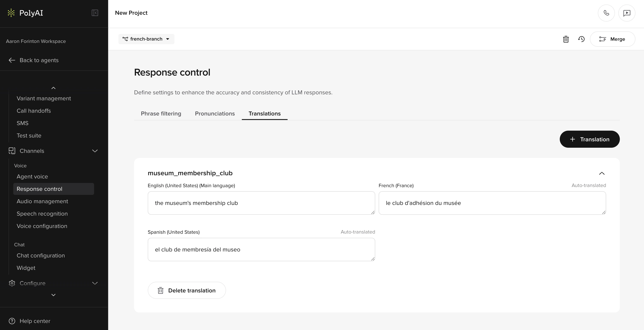Viewport: 644px width, 330px height.
Task: Add a new translation with the Translation button
Action: coord(589,139)
